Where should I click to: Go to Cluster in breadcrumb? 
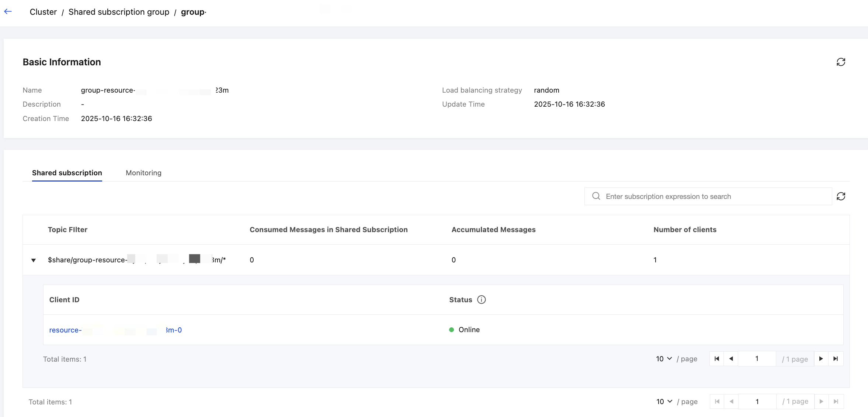(x=43, y=12)
